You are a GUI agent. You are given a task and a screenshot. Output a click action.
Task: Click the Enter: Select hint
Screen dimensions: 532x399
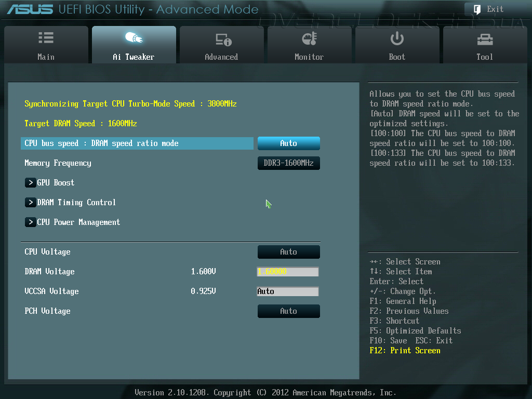[396, 282]
